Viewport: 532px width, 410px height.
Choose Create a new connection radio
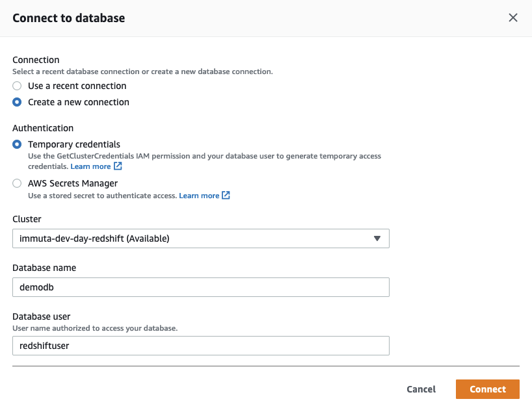(18, 102)
